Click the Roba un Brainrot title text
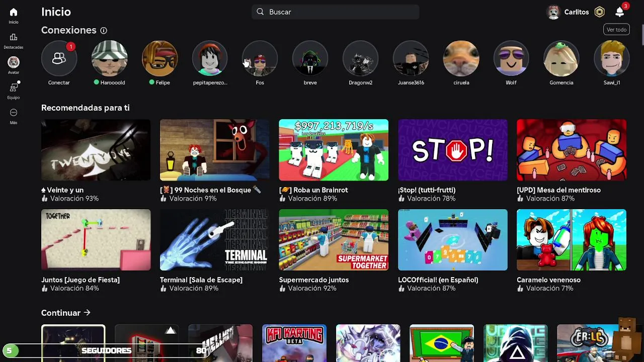644x362 pixels. (x=313, y=190)
